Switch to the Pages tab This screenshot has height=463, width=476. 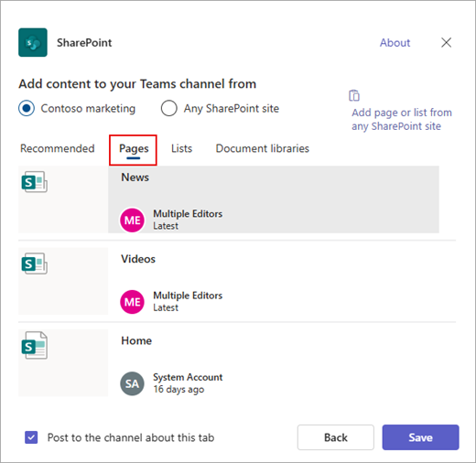click(x=134, y=149)
